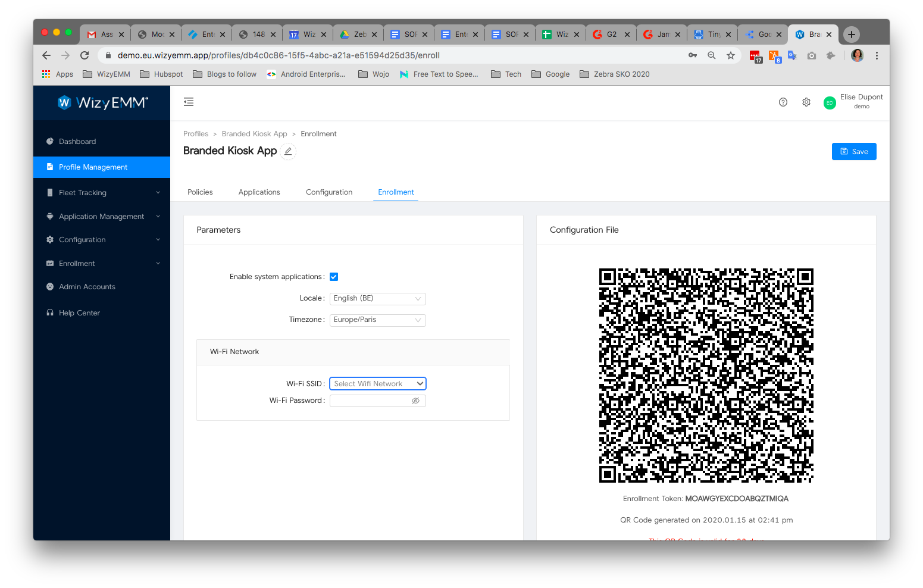Open the Wojo bookmark folder

374,74
